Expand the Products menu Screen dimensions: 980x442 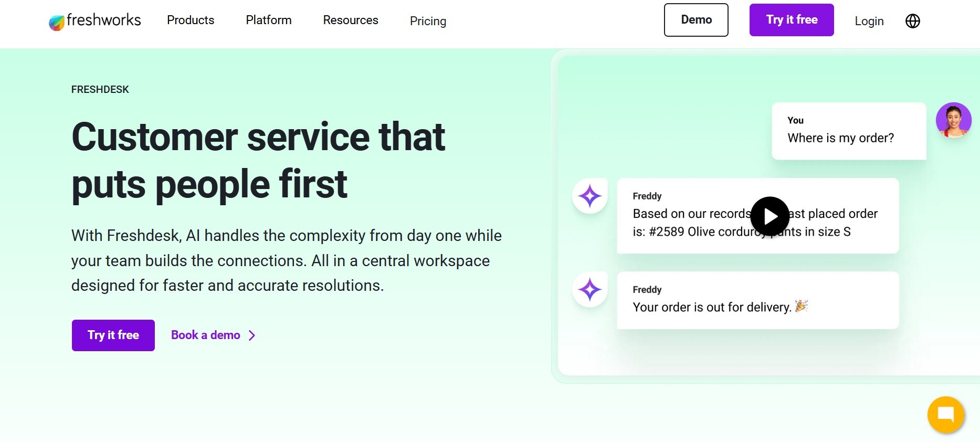[191, 20]
